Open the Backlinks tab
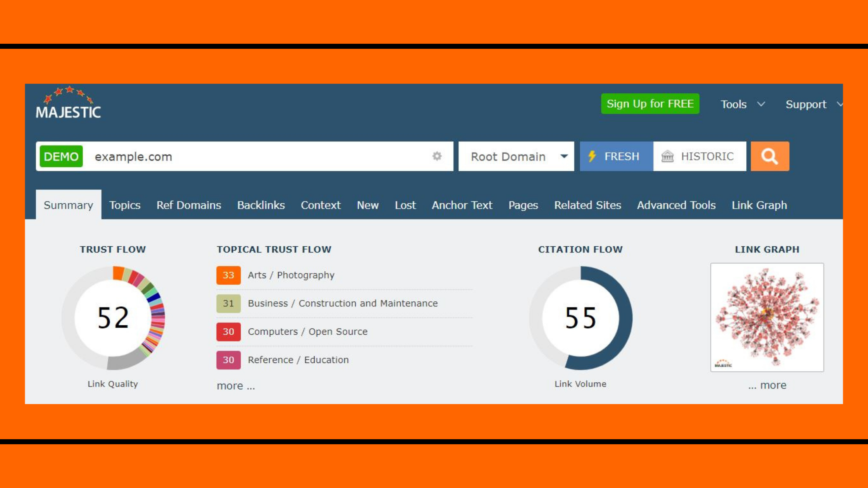The height and width of the screenshot is (488, 868). 261,205
